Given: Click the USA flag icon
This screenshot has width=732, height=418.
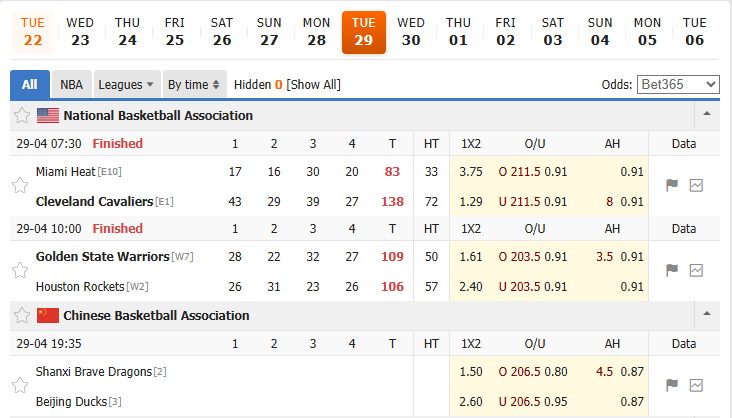Looking at the screenshot, I should [x=48, y=115].
